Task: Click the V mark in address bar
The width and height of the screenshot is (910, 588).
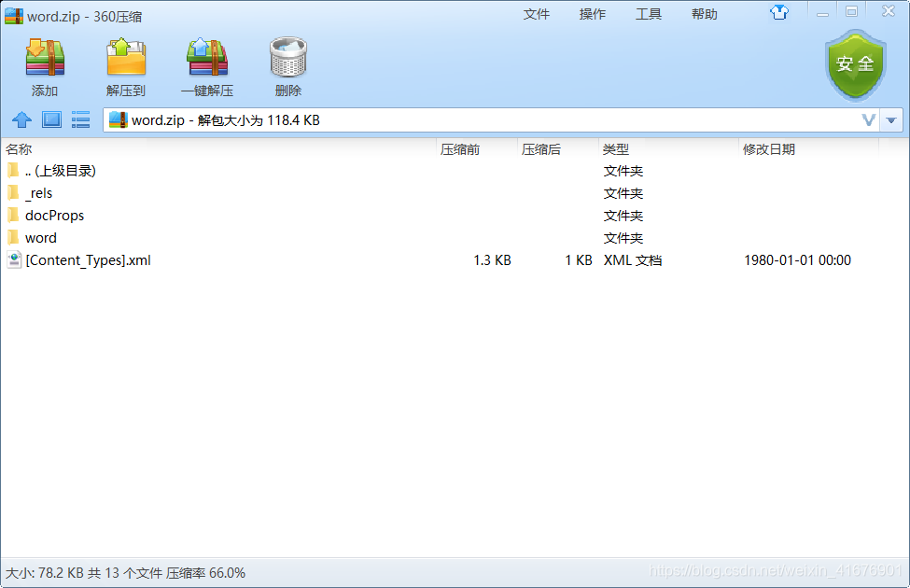Action: coord(868,120)
